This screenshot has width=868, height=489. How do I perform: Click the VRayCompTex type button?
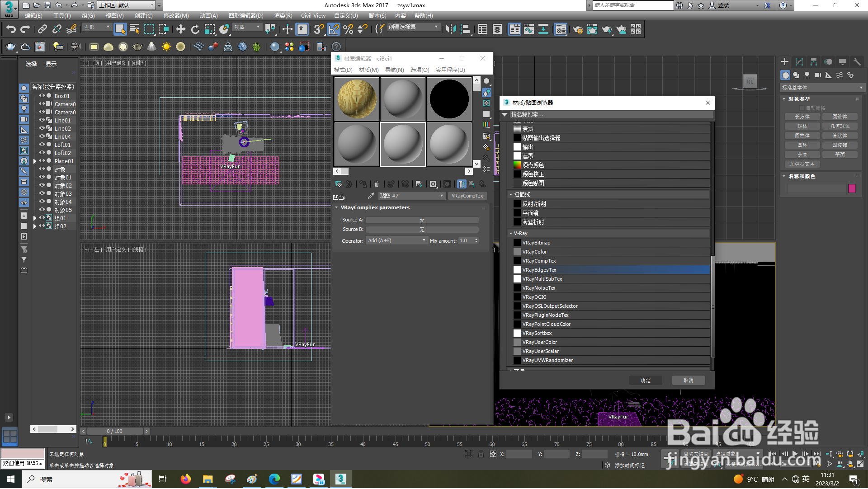tap(467, 196)
